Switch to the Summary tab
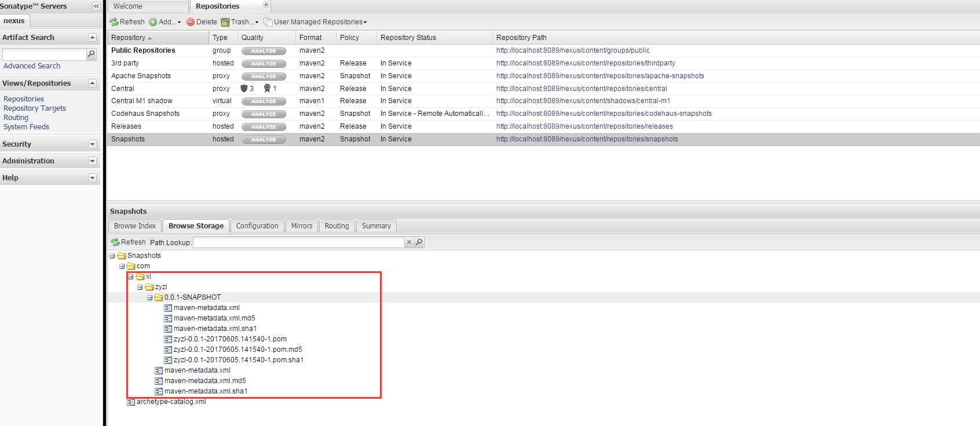Image resolution: width=980 pixels, height=426 pixels. tap(376, 226)
